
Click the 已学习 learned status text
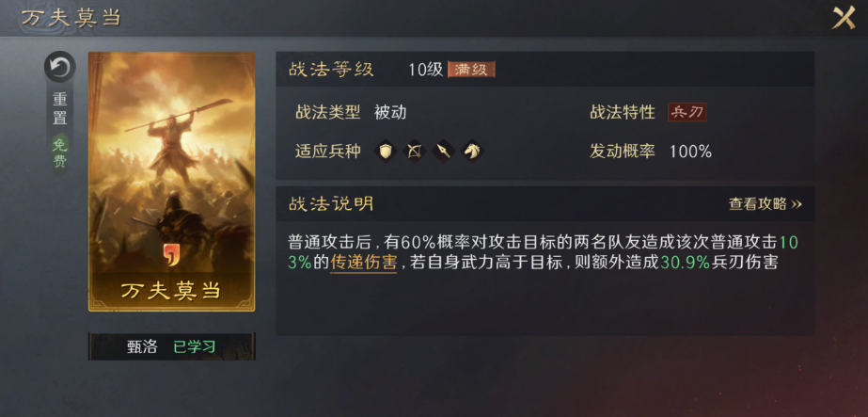click(x=195, y=346)
